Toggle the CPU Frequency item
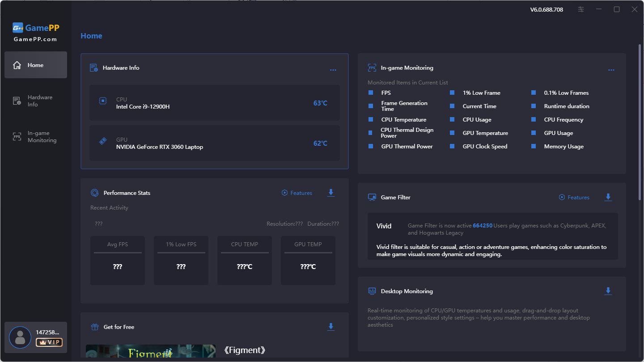 click(x=534, y=120)
